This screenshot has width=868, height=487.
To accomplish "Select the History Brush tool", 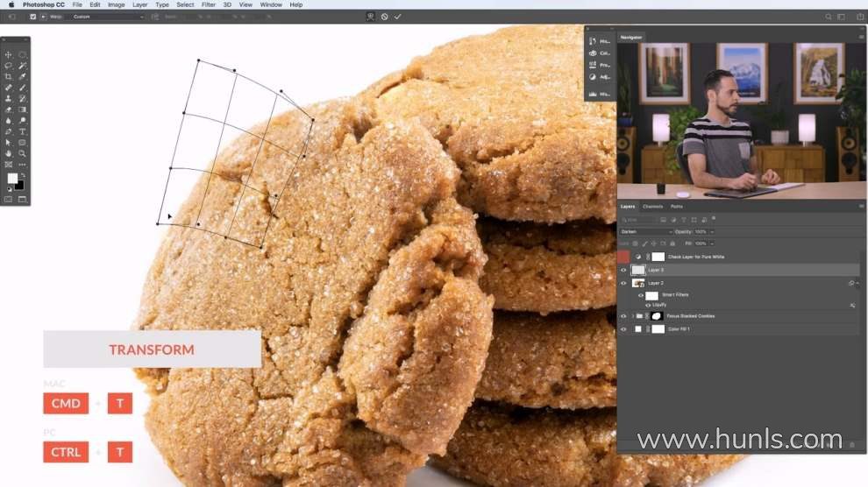I will (22, 98).
